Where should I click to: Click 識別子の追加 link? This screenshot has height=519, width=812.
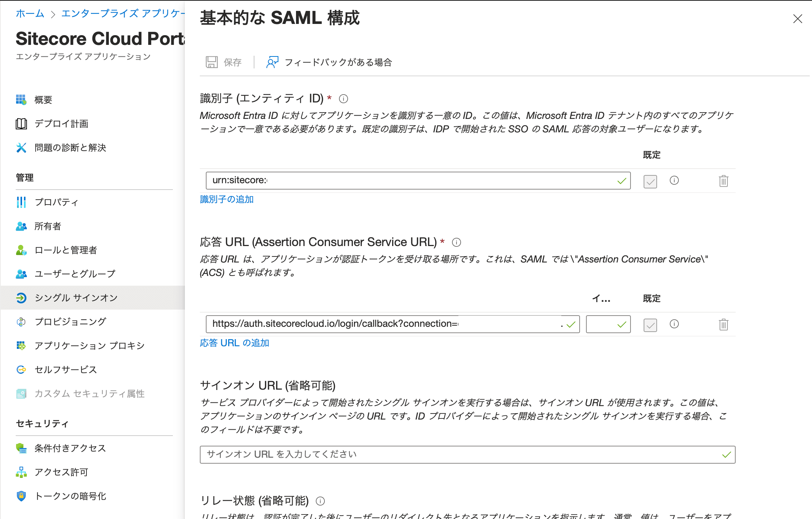click(x=227, y=199)
